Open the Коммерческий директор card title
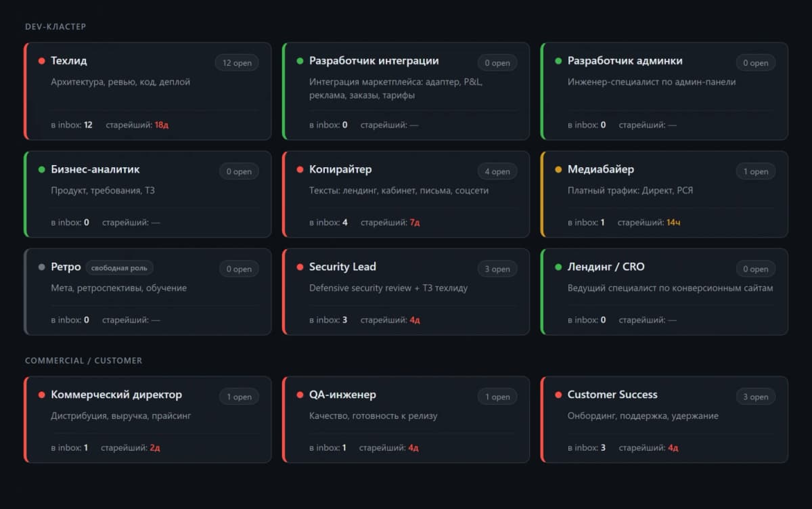The image size is (812, 509). [x=116, y=395]
